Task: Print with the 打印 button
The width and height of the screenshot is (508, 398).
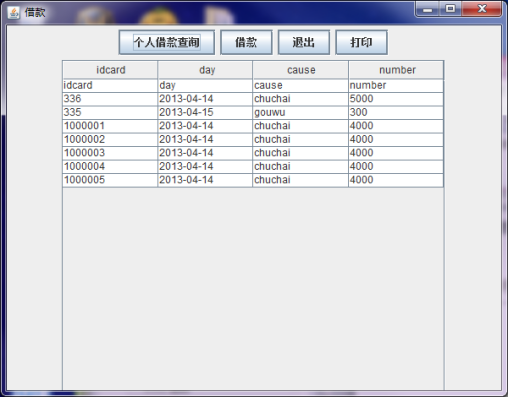Action: point(361,42)
